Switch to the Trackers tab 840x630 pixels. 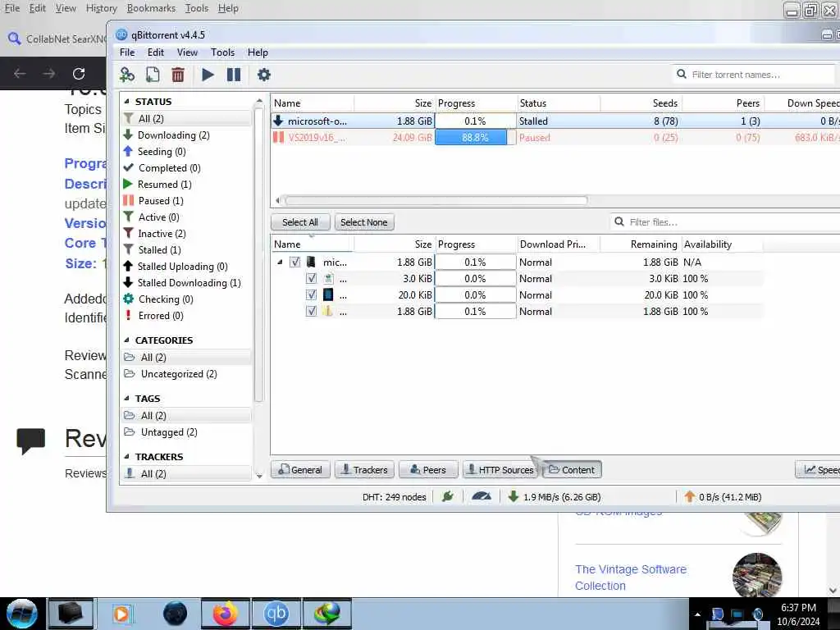tap(365, 470)
